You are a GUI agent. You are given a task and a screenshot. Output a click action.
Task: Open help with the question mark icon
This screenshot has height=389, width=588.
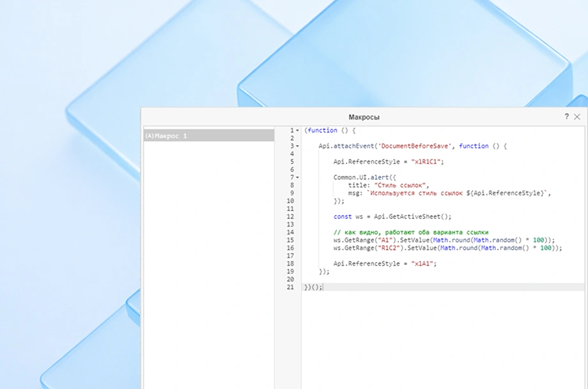coord(566,116)
